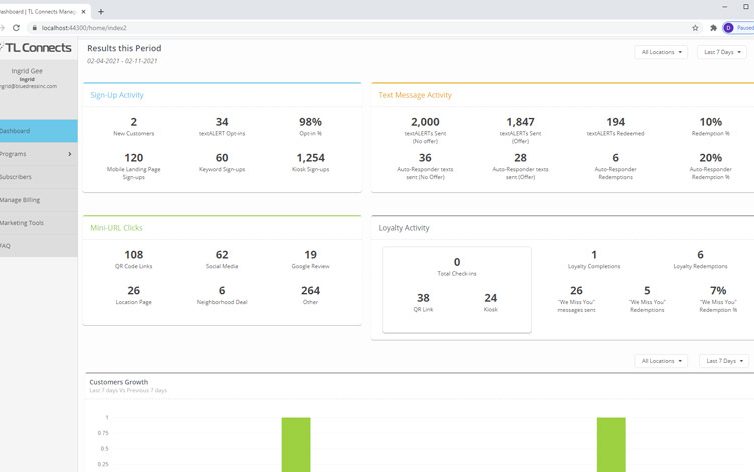Viewport: 754px width, 472px height.
Task: Click the right green bar in Customers Growth chart
Action: tap(611, 445)
